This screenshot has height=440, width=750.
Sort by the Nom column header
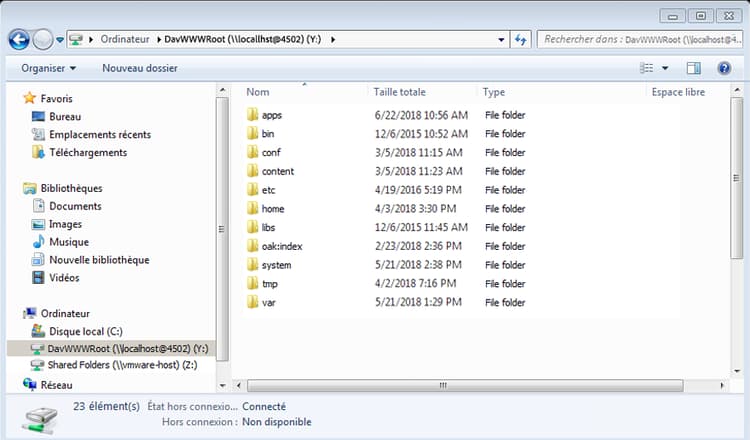tap(257, 92)
